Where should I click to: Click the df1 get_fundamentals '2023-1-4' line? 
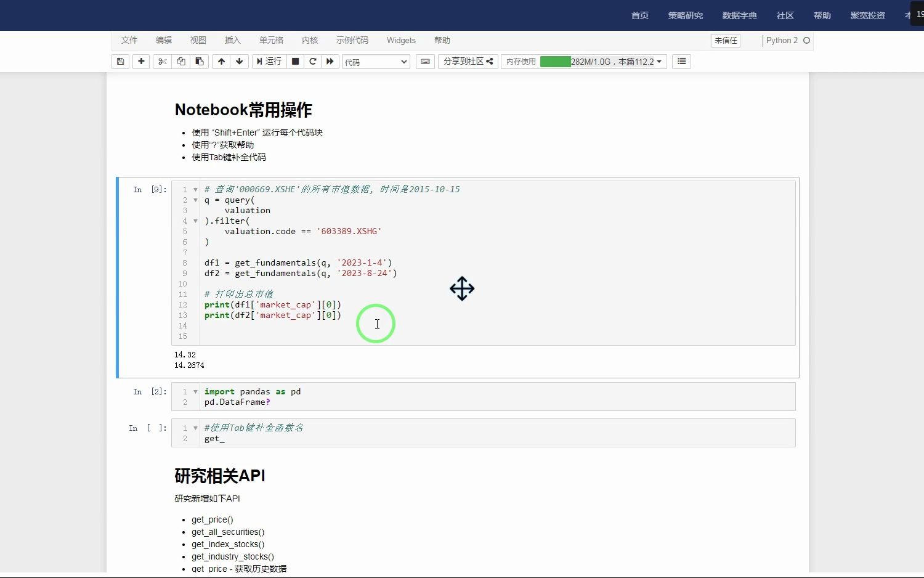(298, 263)
